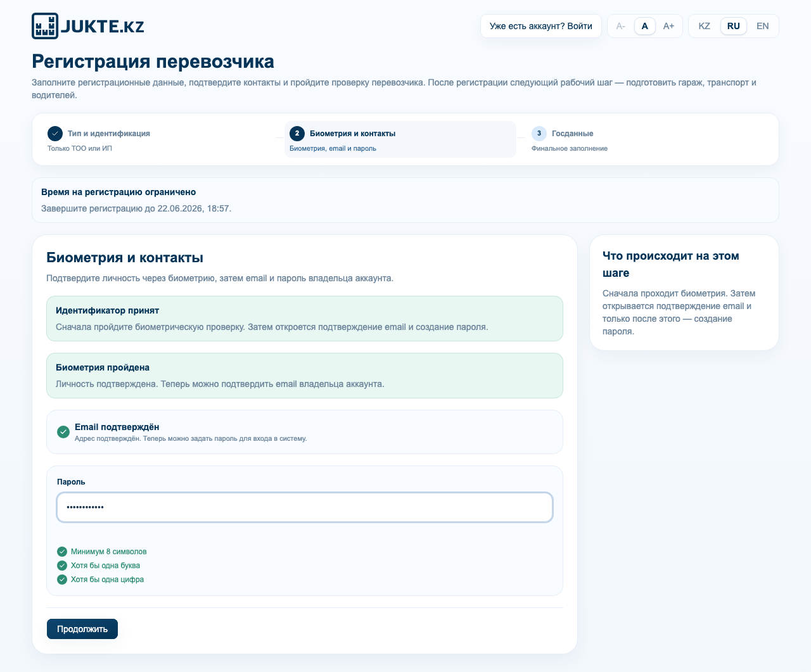Go to the 'Госданные' step
This screenshot has width=811, height=672.
(642, 139)
